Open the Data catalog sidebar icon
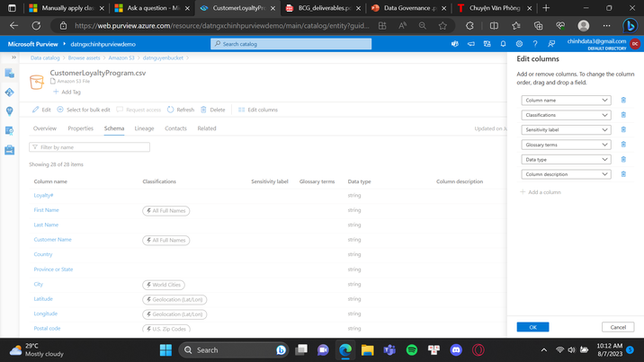644x362 pixels. pos(10,74)
